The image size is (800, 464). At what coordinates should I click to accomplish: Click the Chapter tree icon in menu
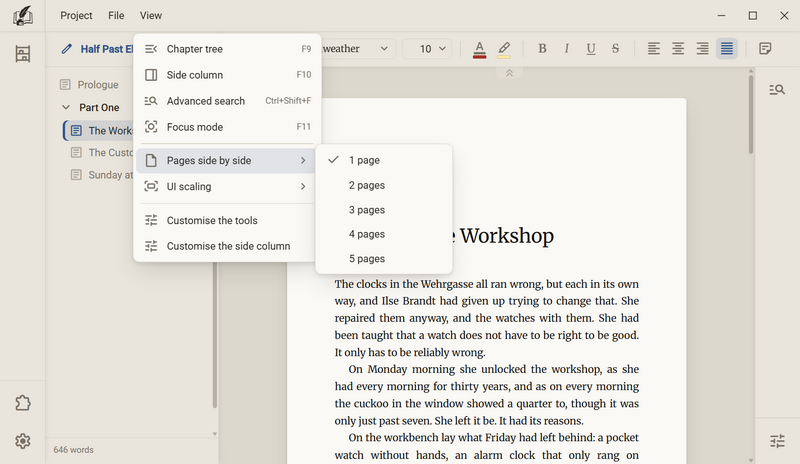(x=151, y=49)
